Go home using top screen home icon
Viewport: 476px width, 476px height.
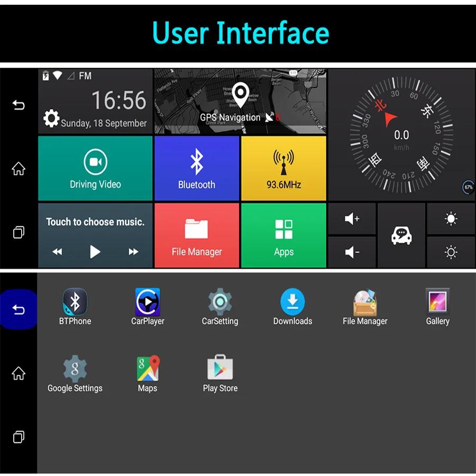19,169
